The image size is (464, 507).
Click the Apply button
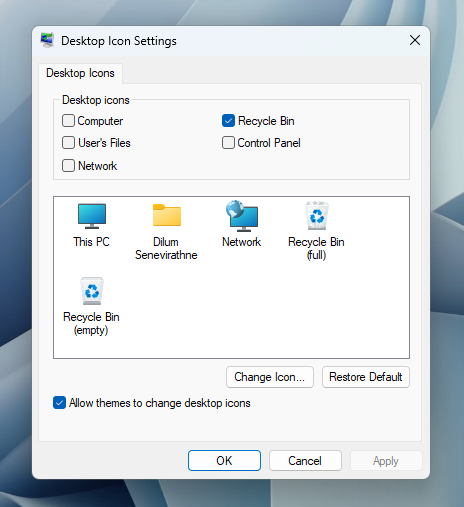[386, 461]
